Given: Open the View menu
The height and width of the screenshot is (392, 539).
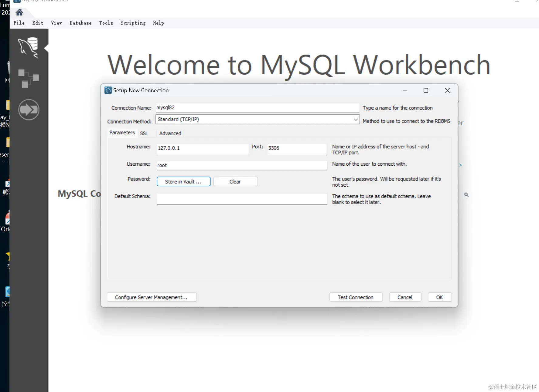Looking at the screenshot, I should point(56,23).
